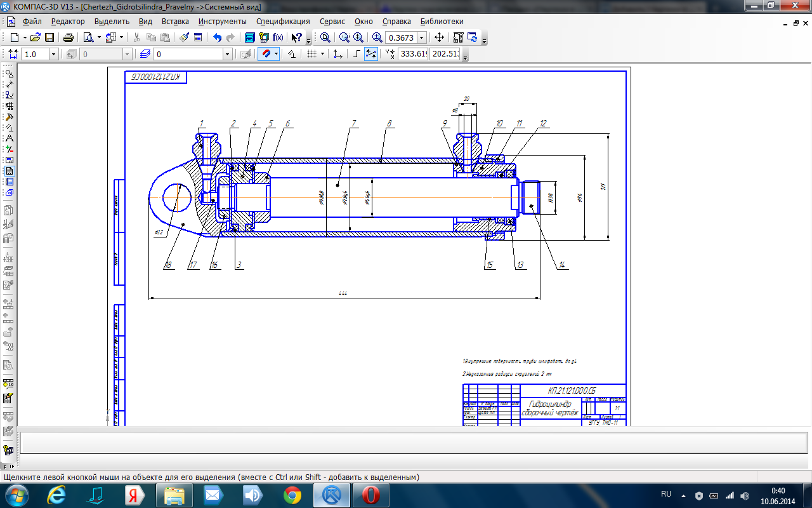This screenshot has width=812, height=508.
Task: Open variables f(x) panel
Action: [x=278, y=37]
